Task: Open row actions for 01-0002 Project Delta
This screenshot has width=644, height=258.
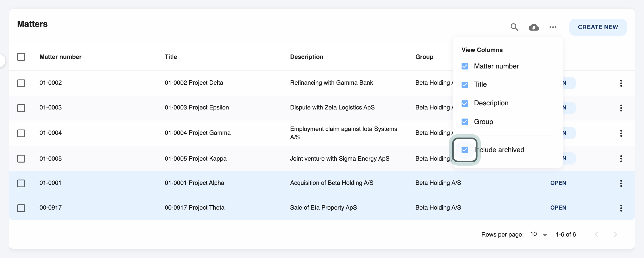Action: tap(621, 83)
